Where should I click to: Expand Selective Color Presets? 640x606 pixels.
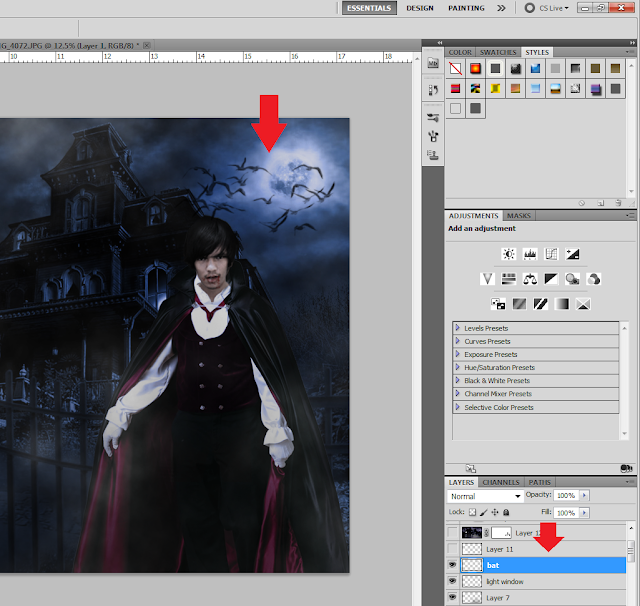point(458,407)
